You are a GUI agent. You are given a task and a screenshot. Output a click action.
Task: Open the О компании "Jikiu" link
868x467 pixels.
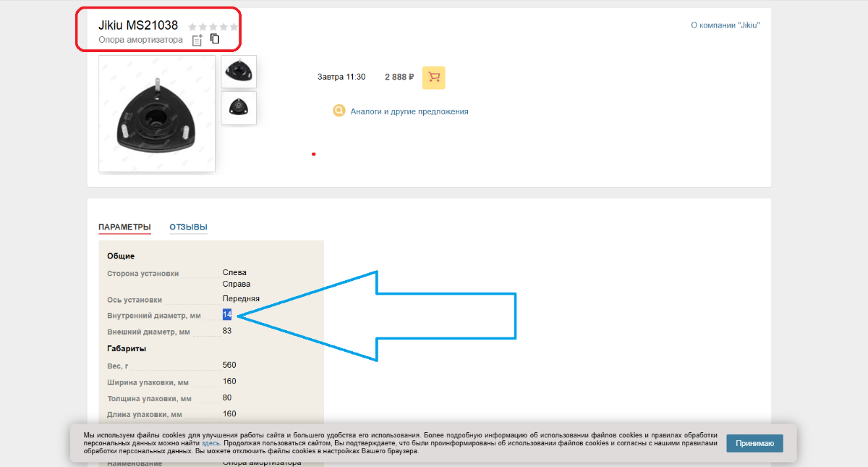click(x=726, y=25)
